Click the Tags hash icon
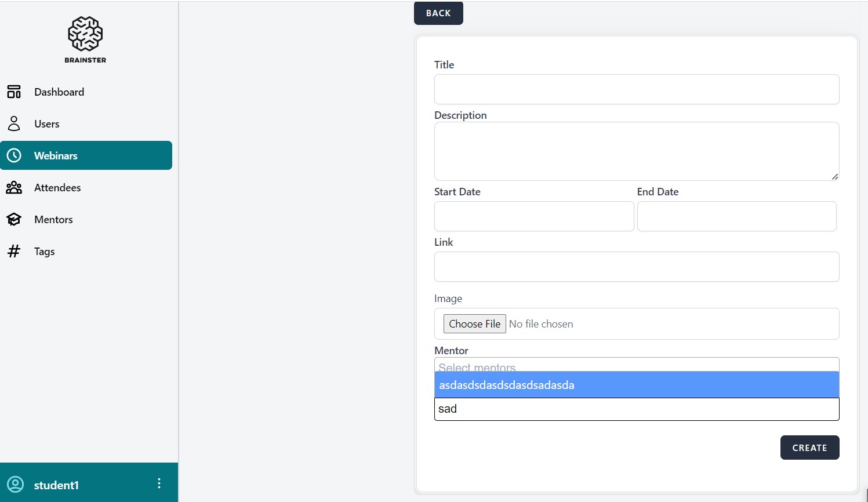868x502 pixels. pos(14,251)
